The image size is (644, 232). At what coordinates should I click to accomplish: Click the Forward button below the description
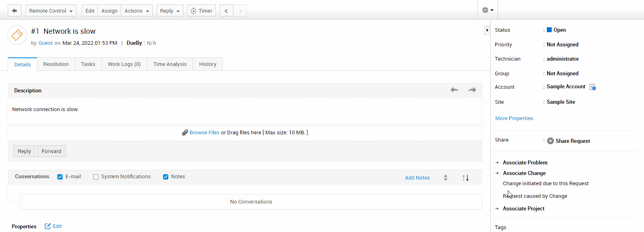point(51,151)
